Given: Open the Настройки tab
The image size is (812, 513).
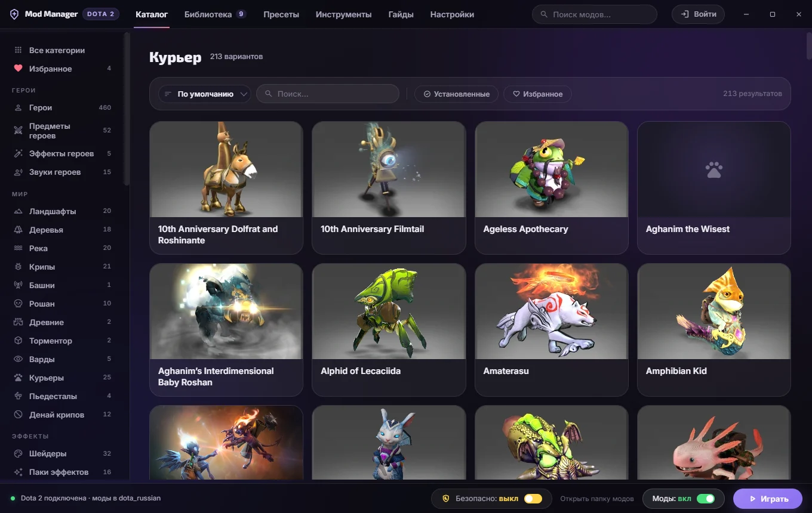Looking at the screenshot, I should pyautogui.click(x=452, y=14).
